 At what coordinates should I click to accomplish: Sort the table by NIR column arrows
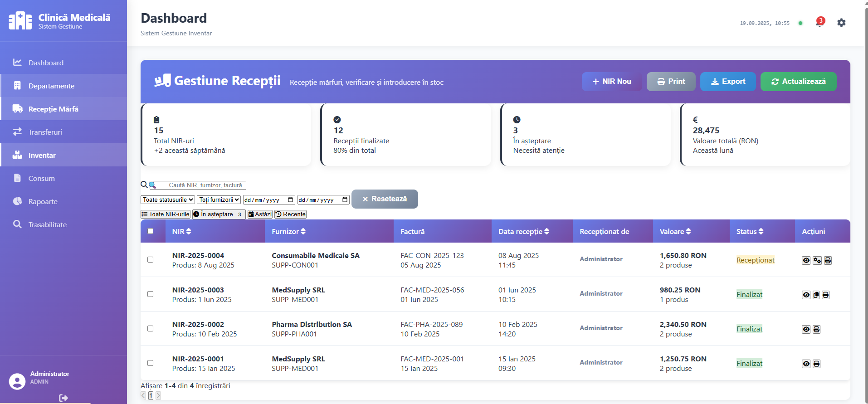tap(189, 231)
